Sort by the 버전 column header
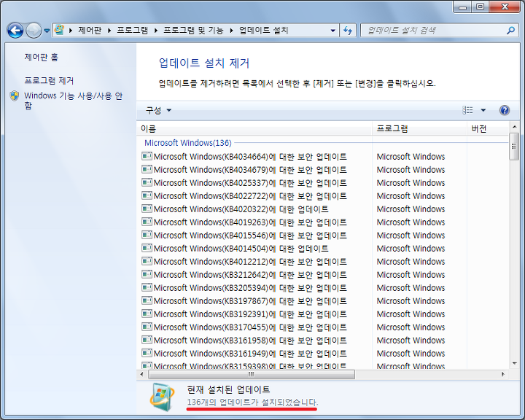525x420 pixels. (x=488, y=129)
